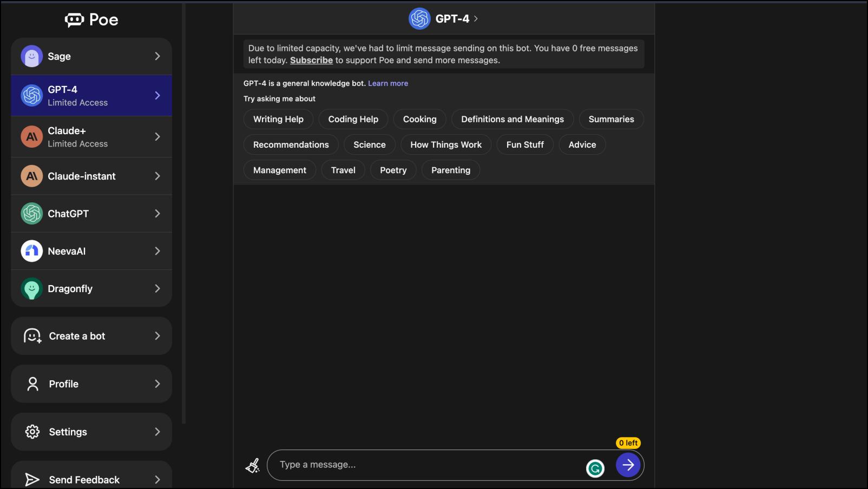Expand the Claude+ row chevron
The width and height of the screenshot is (868, 489).
tap(157, 137)
